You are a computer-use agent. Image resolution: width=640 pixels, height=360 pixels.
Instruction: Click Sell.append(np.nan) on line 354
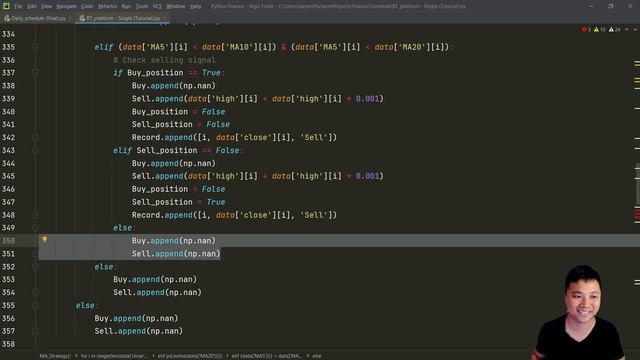pos(158,293)
